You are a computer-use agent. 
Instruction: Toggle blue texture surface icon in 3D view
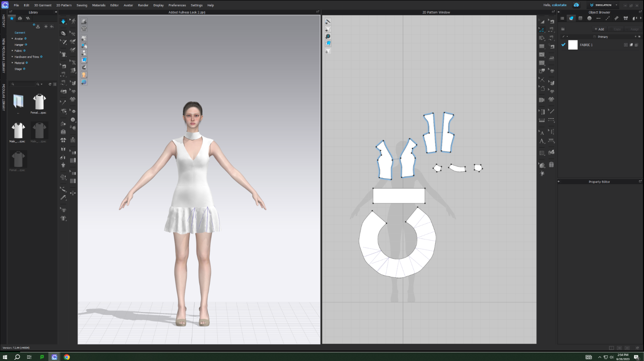click(x=84, y=60)
